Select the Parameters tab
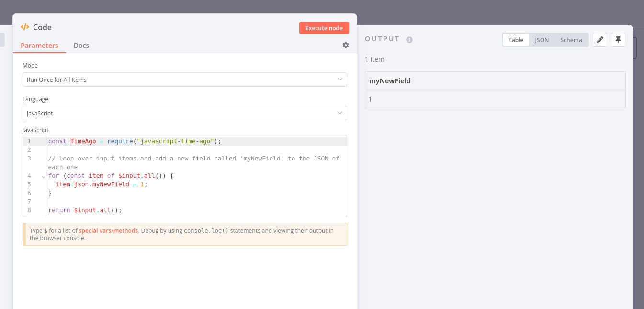This screenshot has height=309, width=644. click(39, 46)
